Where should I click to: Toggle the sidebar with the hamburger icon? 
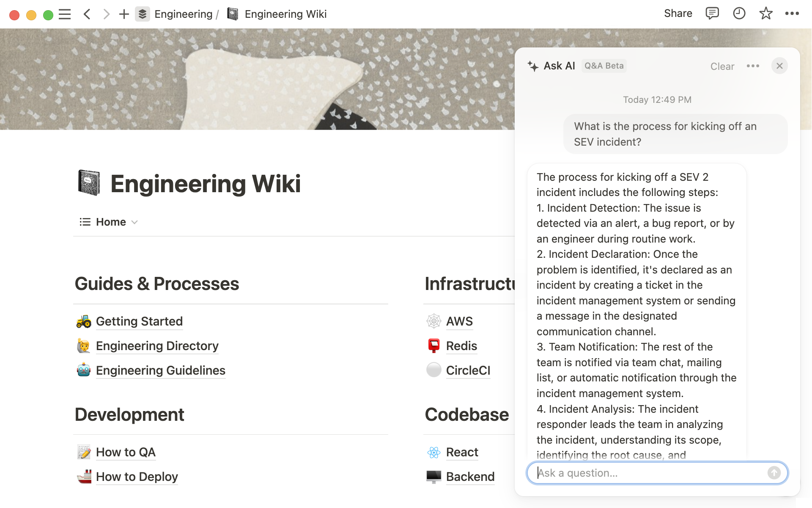coord(65,14)
